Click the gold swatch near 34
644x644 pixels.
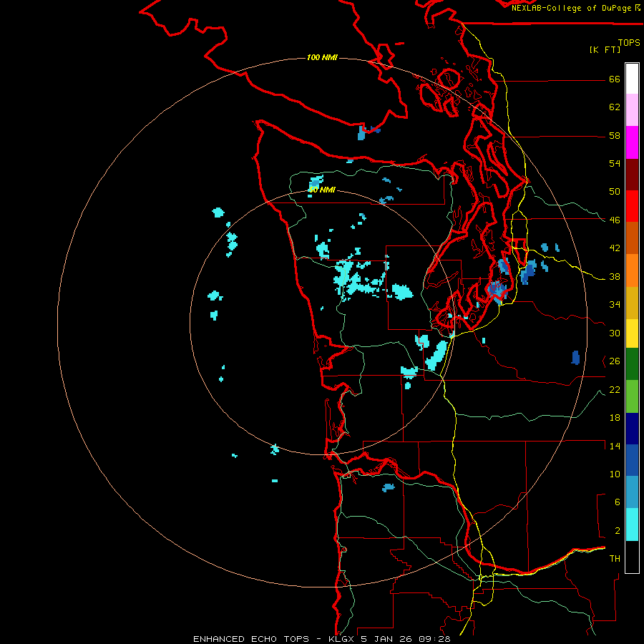[632, 303]
